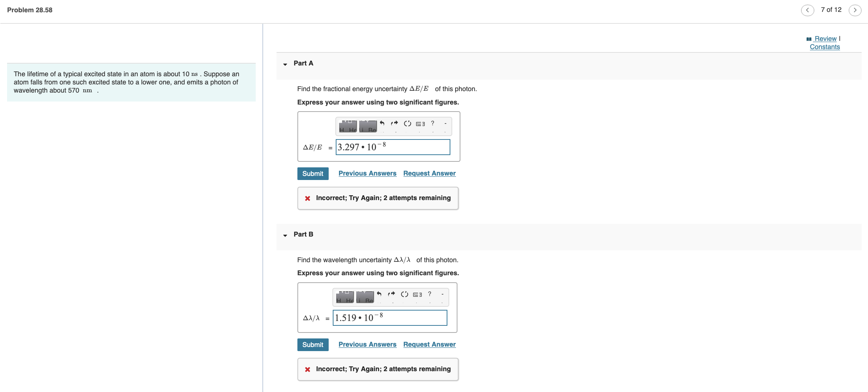The width and height of the screenshot is (868, 392).
Task: Click the red X icon on Part A's incorrect message
Action: point(307,198)
